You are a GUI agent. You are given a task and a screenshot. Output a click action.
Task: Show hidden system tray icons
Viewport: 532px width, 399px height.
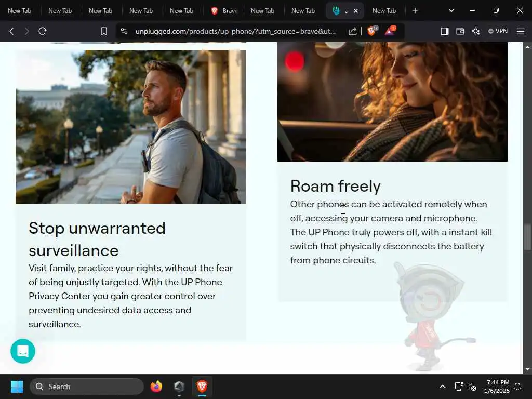(443, 387)
